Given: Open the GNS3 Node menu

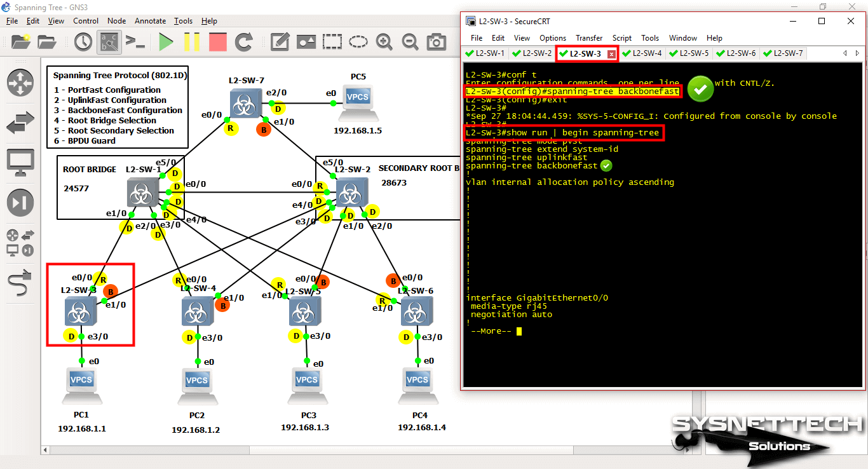Looking at the screenshot, I should point(117,21).
